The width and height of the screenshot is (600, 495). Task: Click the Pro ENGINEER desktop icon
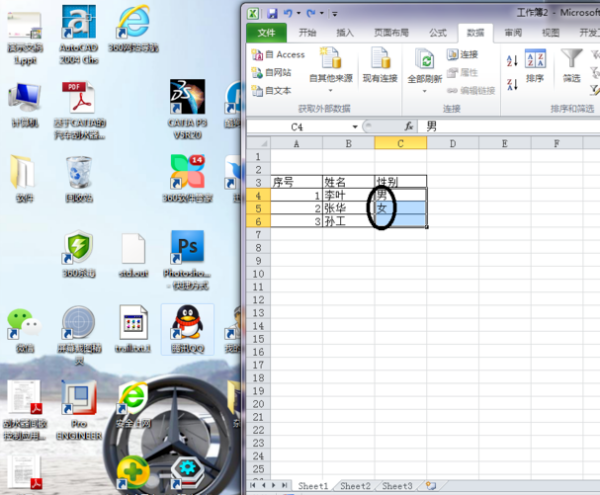pos(79,410)
